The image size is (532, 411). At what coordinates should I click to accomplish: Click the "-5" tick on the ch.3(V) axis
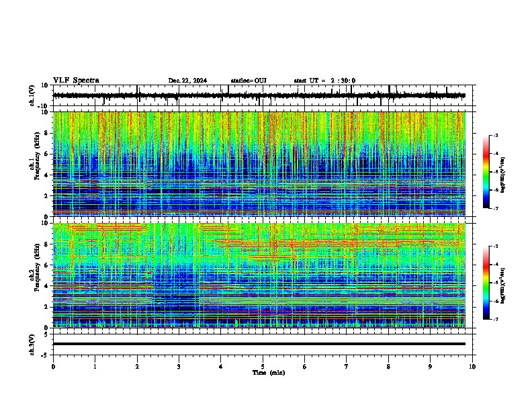[x=45, y=355]
